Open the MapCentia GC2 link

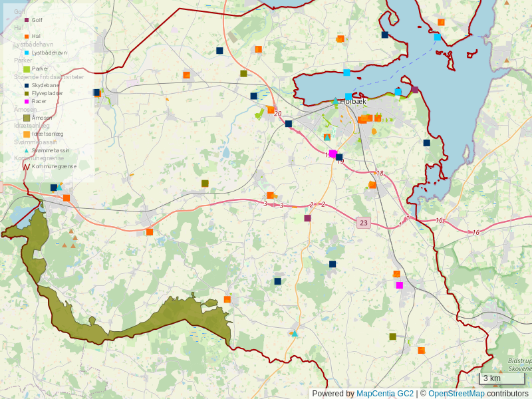384,393
